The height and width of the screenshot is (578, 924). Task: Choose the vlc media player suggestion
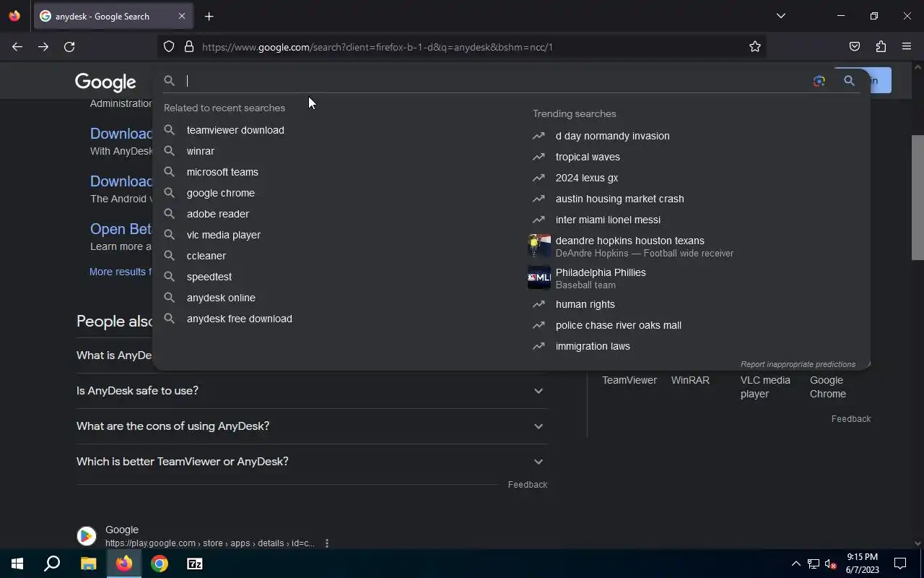[224, 235]
